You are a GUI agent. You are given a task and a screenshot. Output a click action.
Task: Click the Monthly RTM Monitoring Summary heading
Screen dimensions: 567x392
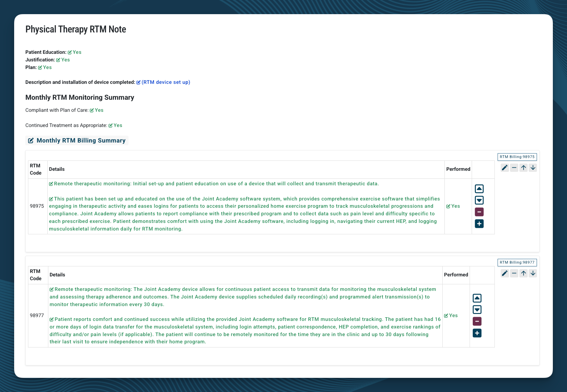(x=80, y=97)
